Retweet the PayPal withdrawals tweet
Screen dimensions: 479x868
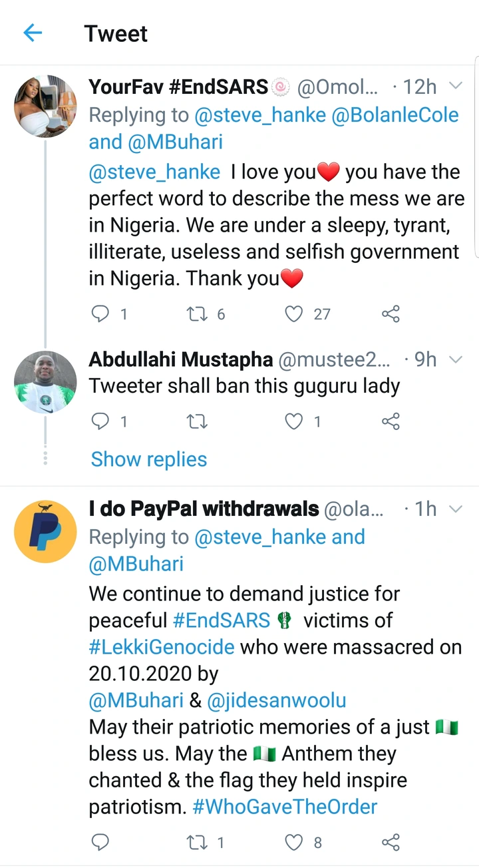point(197,842)
